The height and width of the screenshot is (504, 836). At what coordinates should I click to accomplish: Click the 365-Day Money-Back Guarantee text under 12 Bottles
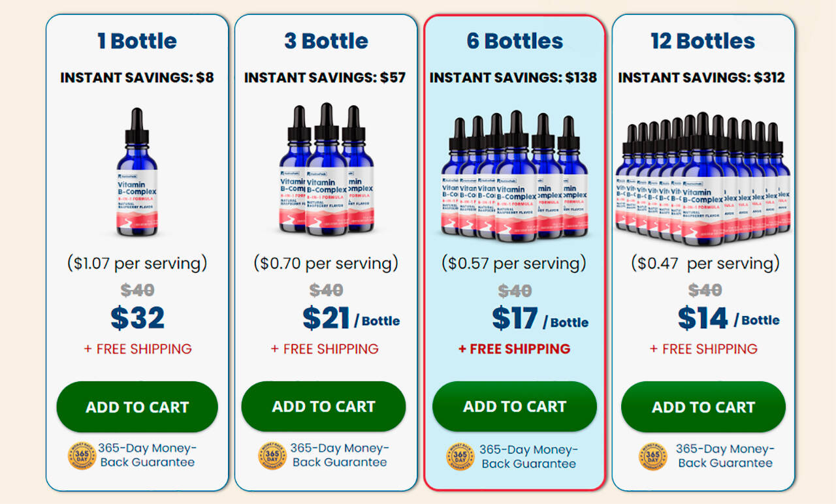[x=725, y=456]
